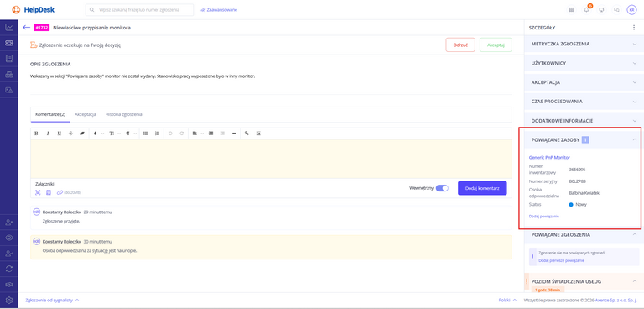Open the eye icon in left sidebar
644x309 pixels.
(x=9, y=238)
